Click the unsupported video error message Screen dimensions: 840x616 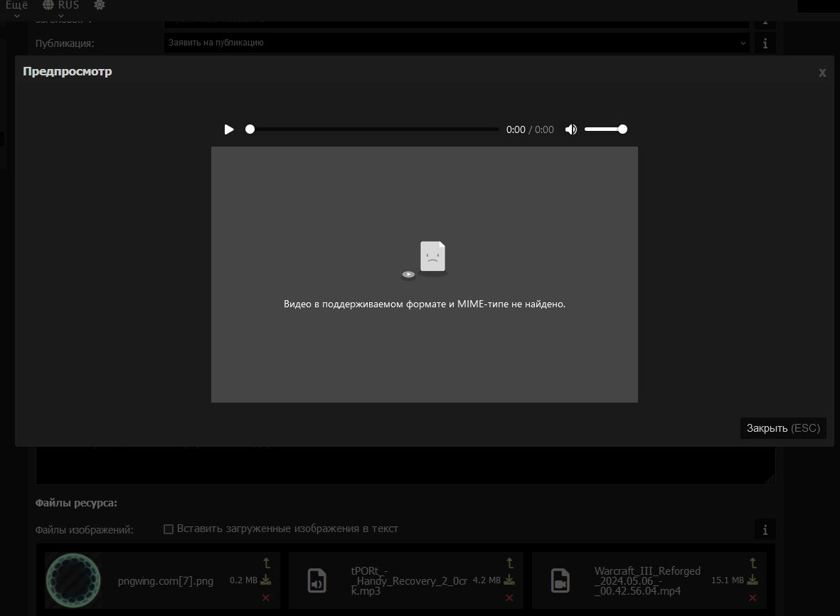[425, 304]
